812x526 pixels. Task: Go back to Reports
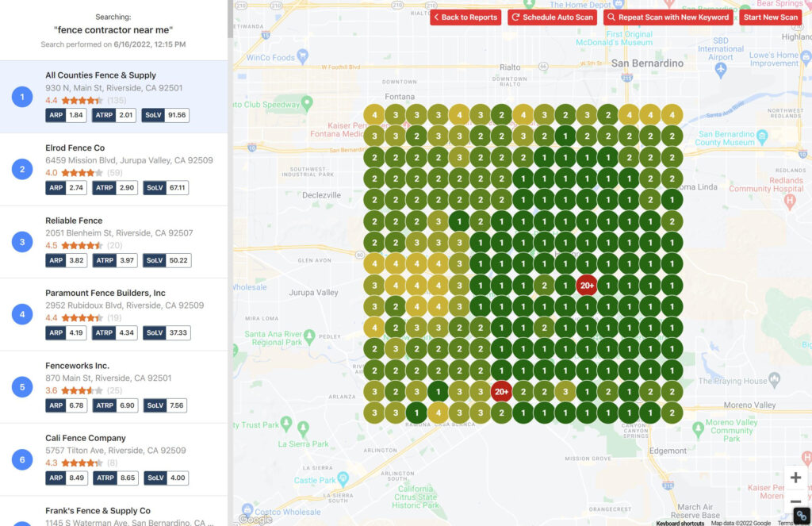[465, 17]
